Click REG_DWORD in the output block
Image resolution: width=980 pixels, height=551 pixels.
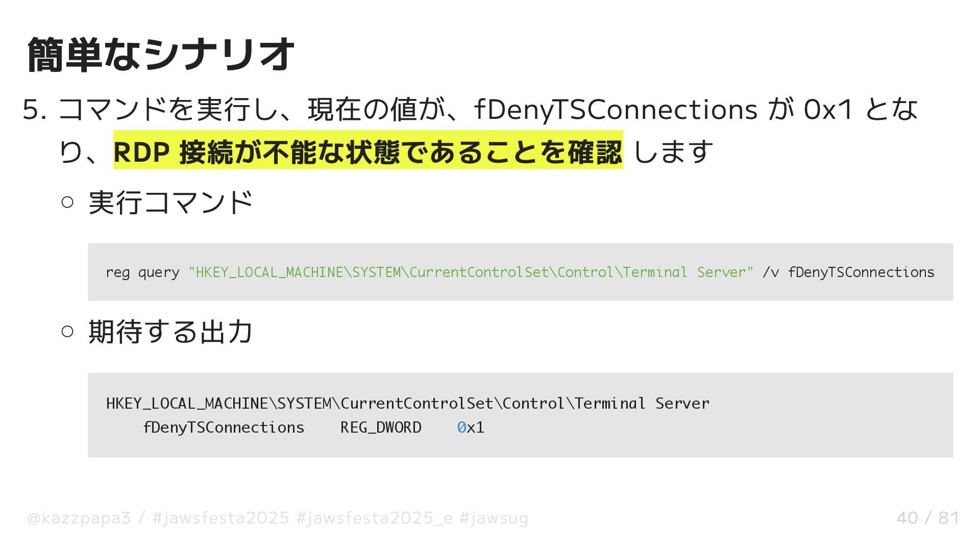[381, 428]
